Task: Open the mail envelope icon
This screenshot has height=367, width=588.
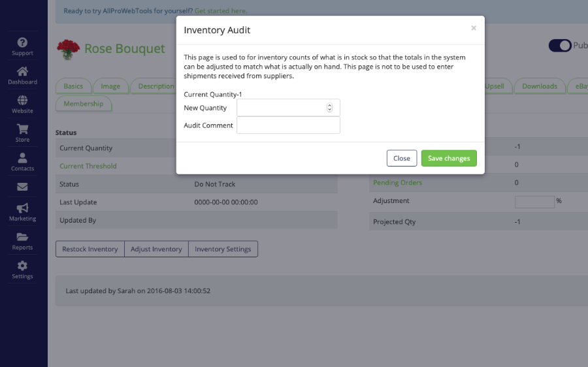Action: 22,187
